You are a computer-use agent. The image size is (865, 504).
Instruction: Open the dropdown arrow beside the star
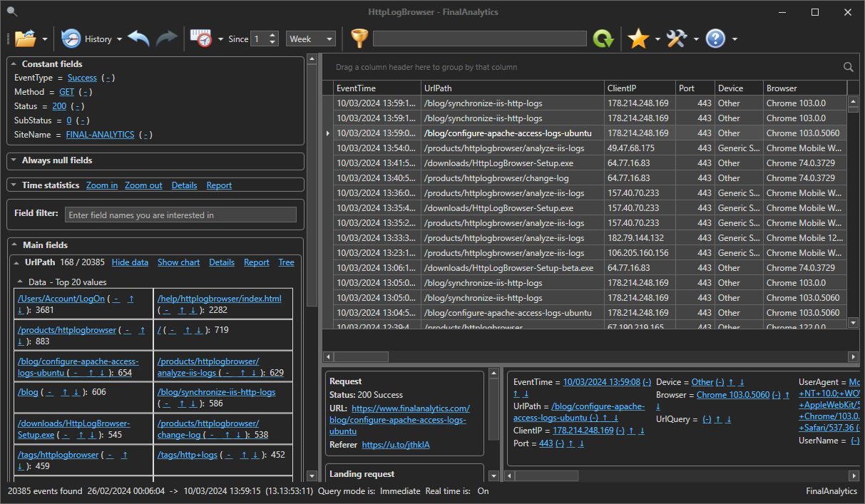point(657,39)
